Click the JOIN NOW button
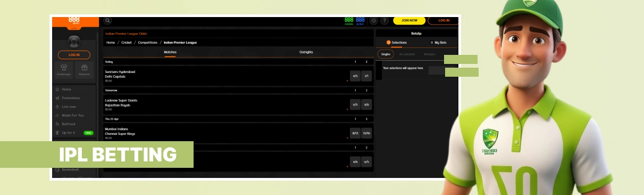The height and width of the screenshot is (195, 644). click(409, 21)
